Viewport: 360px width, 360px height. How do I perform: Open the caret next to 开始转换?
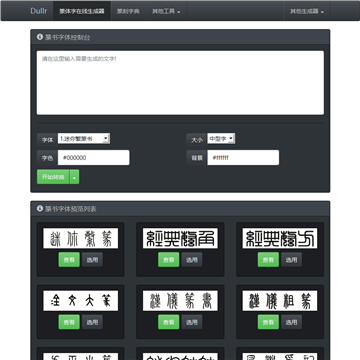click(74, 177)
